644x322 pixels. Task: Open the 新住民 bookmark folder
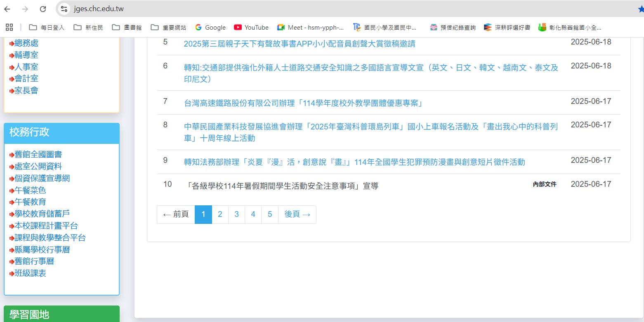click(88, 27)
